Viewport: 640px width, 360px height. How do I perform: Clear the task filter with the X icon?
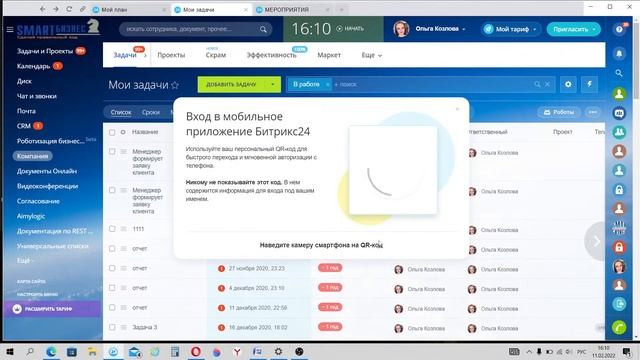547,84
